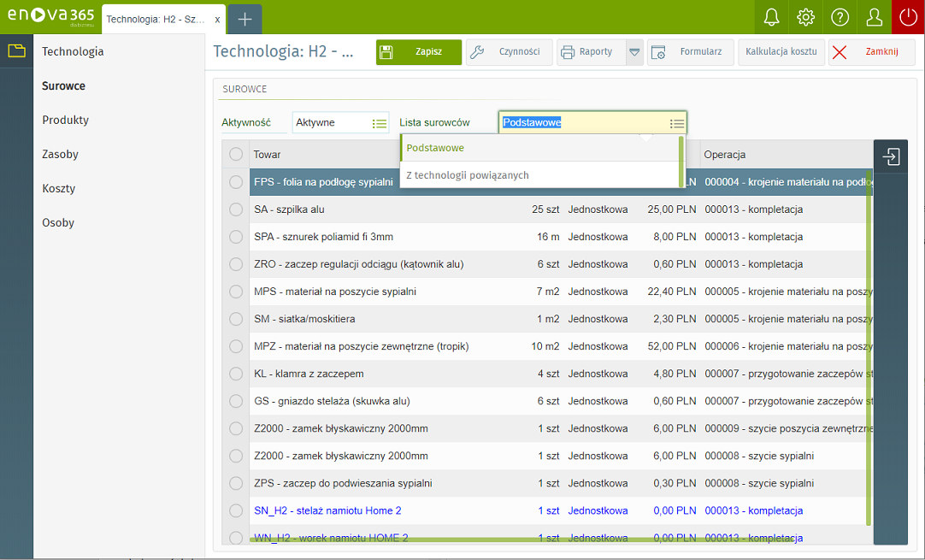
Task: Click the green Zapisz button
Action: (419, 52)
